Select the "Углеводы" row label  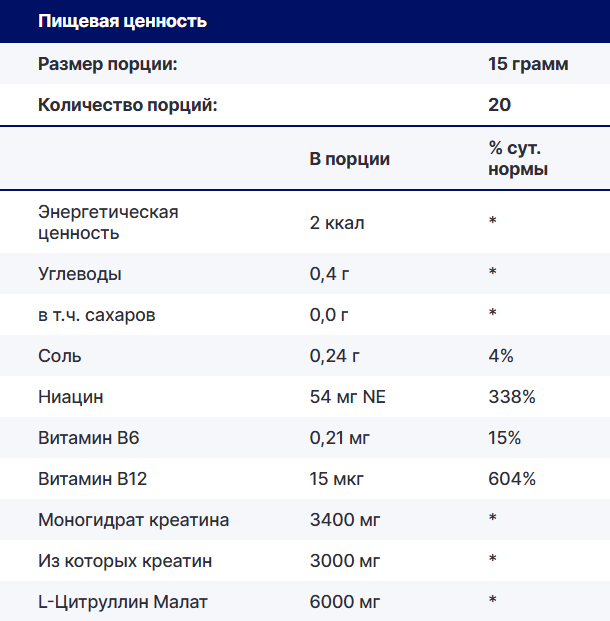(x=80, y=274)
